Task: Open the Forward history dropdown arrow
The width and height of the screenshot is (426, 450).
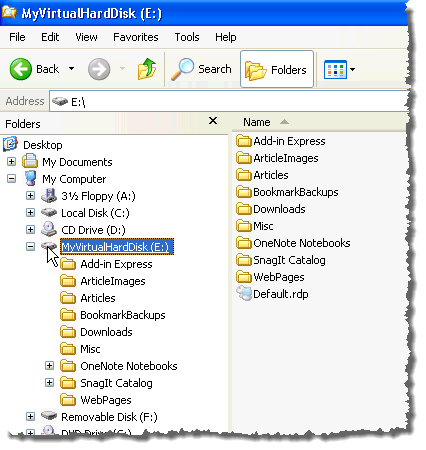Action: [122, 69]
